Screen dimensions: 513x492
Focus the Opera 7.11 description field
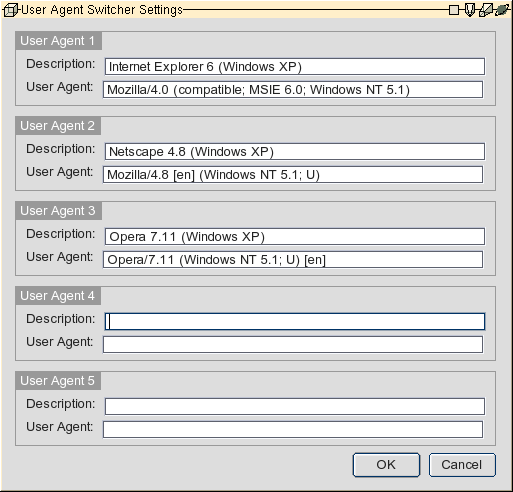point(295,237)
